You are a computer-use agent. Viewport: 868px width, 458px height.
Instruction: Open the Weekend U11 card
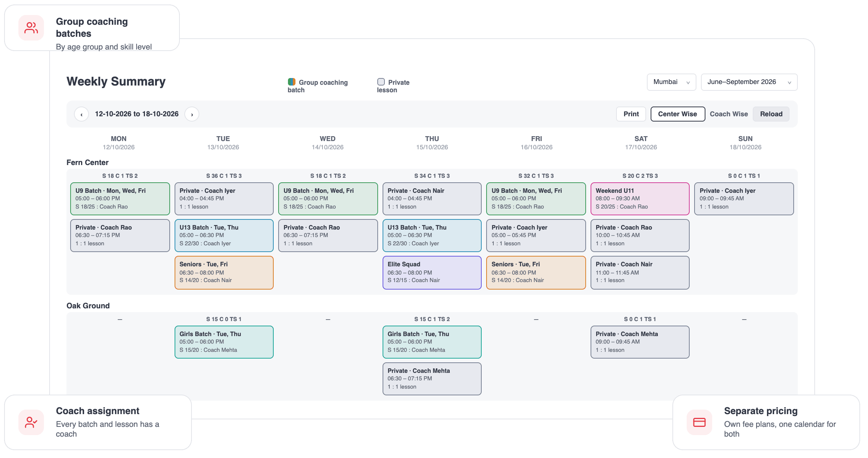point(640,199)
